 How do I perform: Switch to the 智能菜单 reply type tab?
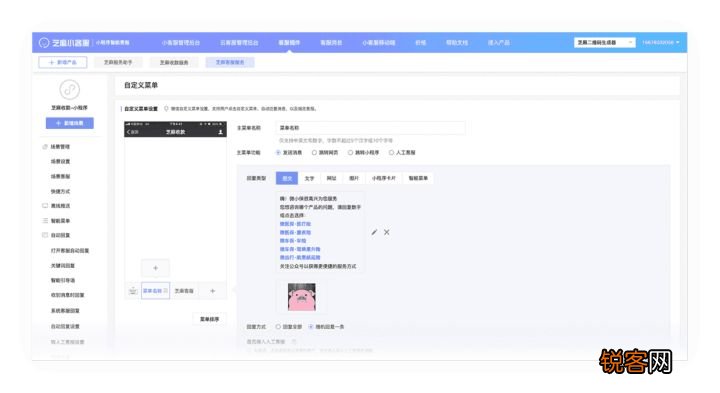(418, 178)
